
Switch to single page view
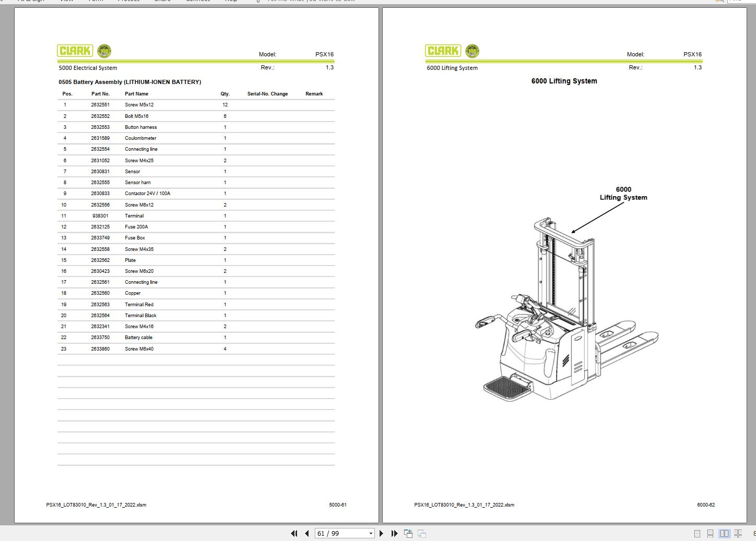[697, 533]
